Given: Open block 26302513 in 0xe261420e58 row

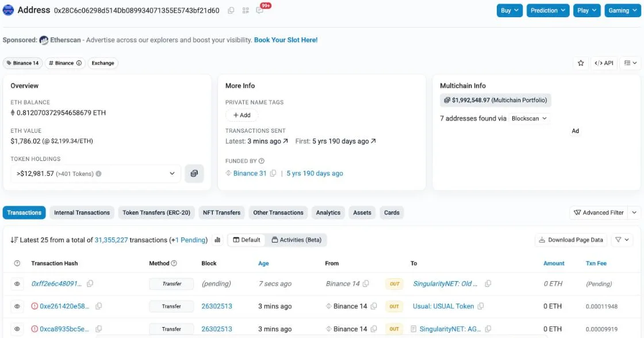Looking at the screenshot, I should pyautogui.click(x=216, y=306).
